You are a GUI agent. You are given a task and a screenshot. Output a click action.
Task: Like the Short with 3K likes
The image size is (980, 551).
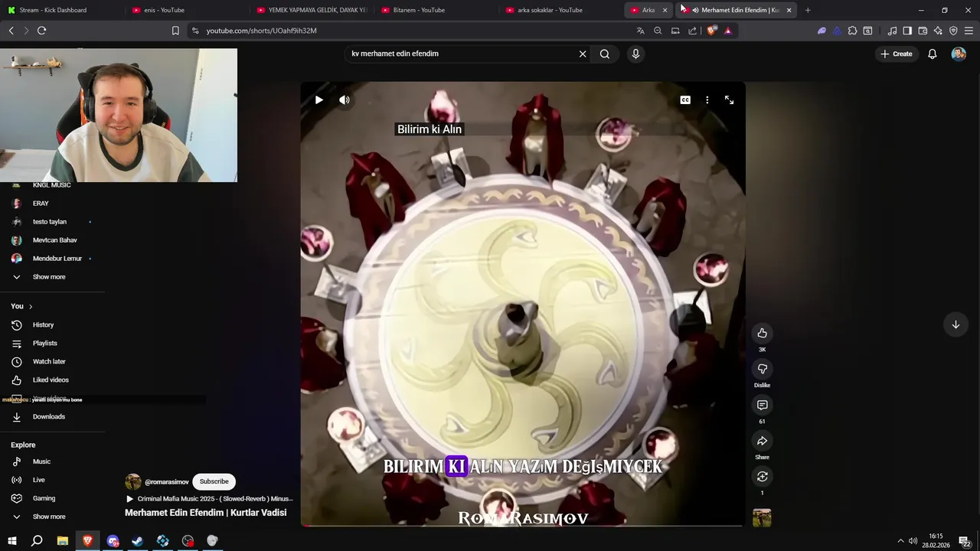762,333
